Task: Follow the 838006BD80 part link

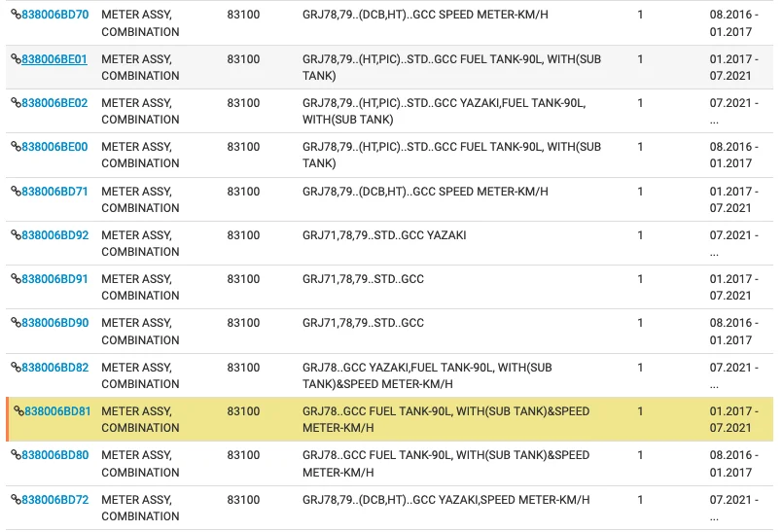Action: point(54,455)
